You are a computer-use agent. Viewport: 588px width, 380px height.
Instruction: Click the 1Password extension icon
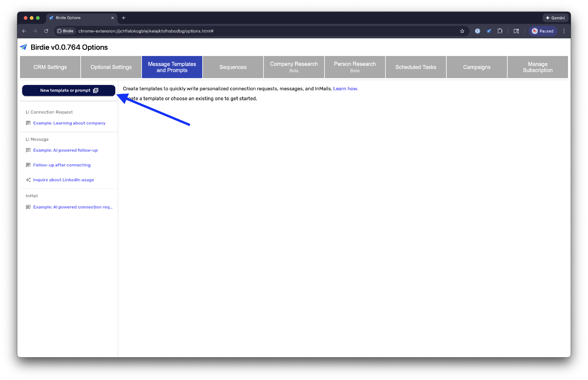pyautogui.click(x=477, y=31)
